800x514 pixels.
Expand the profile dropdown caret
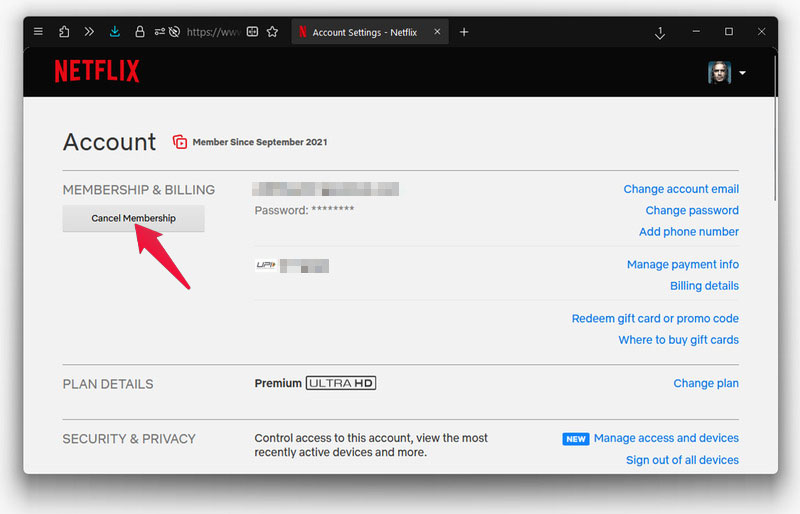742,73
